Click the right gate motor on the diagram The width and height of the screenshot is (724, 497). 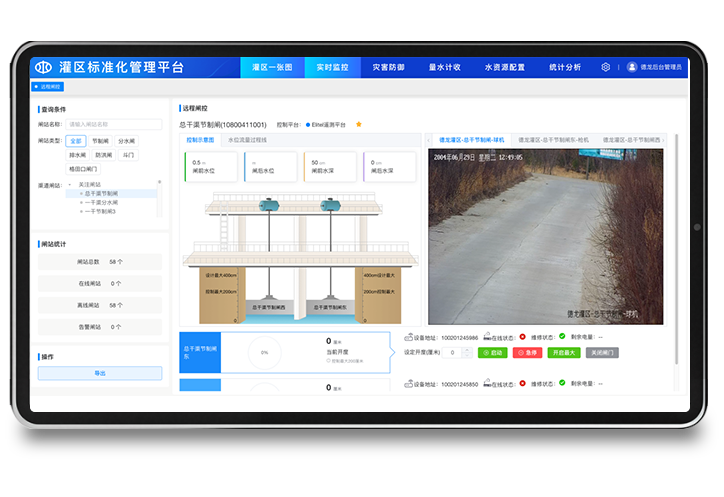(x=329, y=205)
